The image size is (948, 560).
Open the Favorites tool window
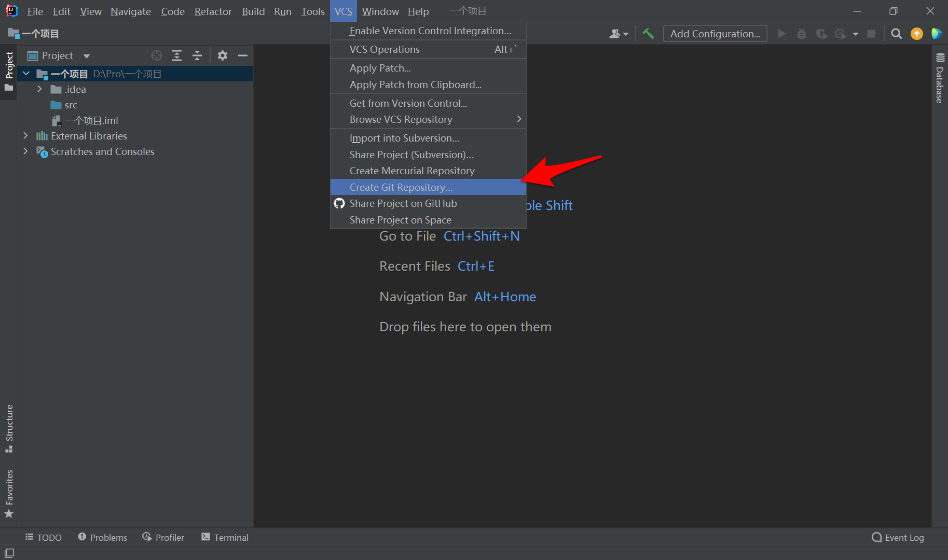point(9,494)
